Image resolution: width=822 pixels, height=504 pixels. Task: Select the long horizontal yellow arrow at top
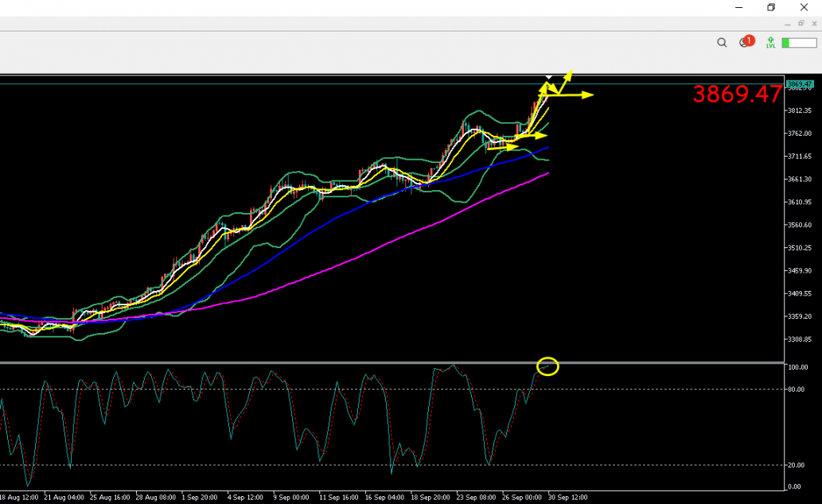click(x=575, y=95)
